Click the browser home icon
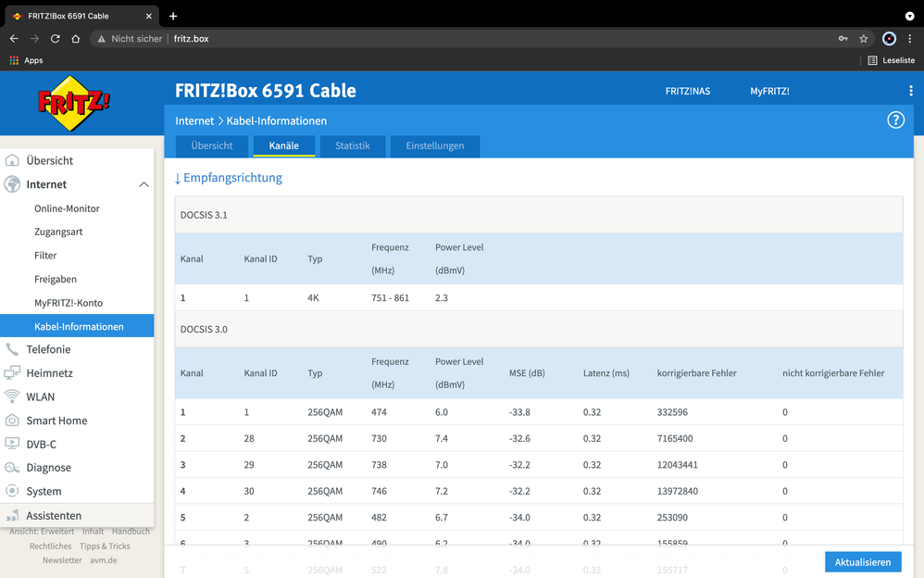 click(75, 39)
